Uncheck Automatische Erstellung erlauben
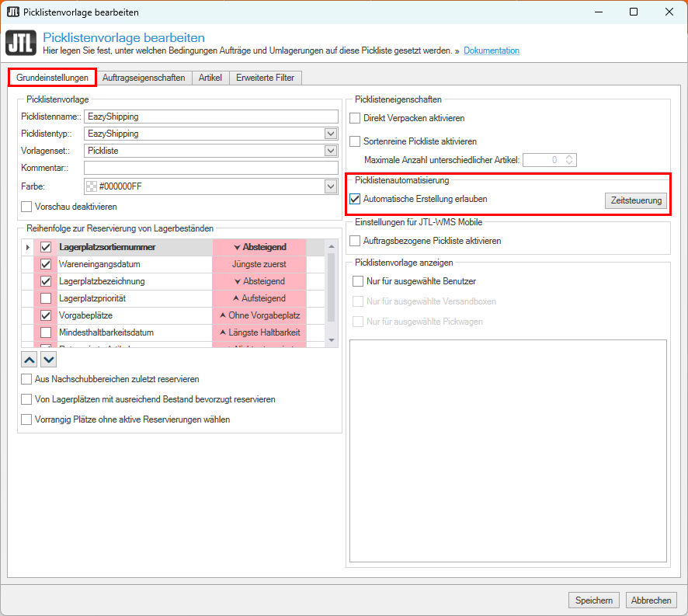This screenshot has height=616, width=688. coord(355,199)
